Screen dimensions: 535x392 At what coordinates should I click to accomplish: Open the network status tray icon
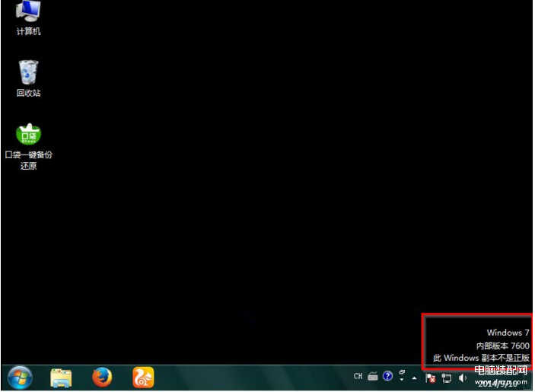[447, 377]
